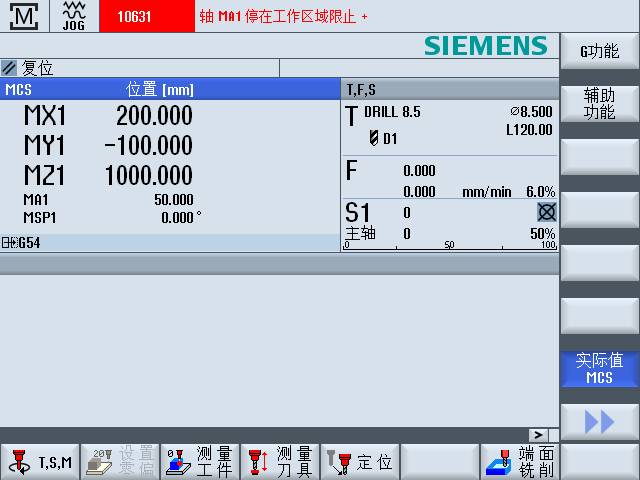Screen dimensions: 640x480
Task: Click the small right-arrow extension button
Action: point(539,435)
